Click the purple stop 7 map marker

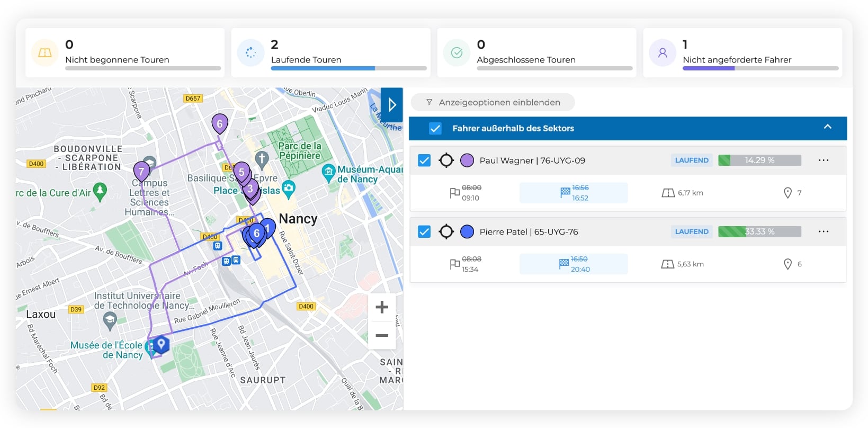coord(141,172)
